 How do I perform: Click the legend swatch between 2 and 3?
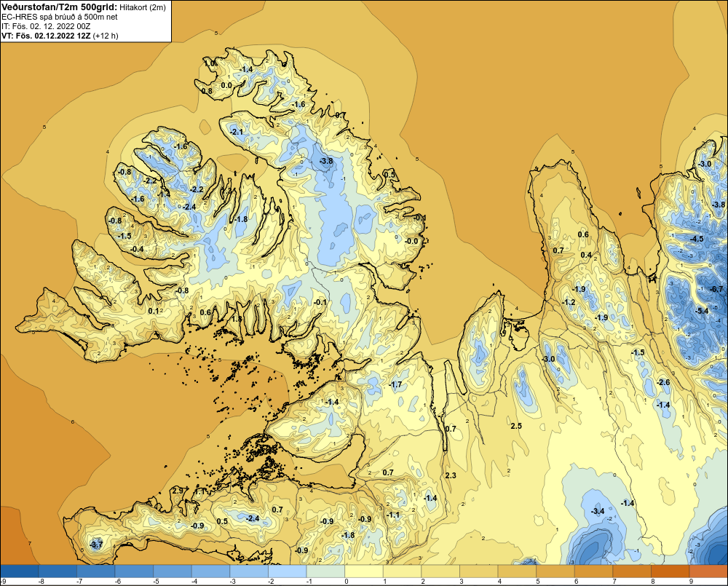(x=440, y=571)
